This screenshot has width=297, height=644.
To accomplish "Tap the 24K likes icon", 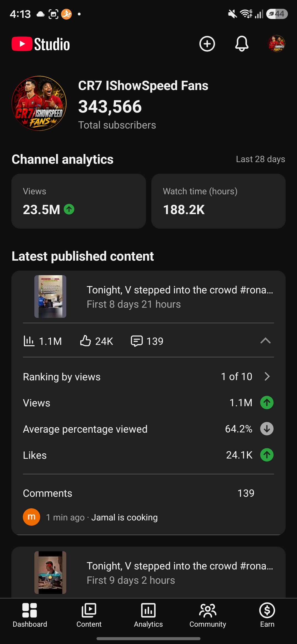I will 85,341.
